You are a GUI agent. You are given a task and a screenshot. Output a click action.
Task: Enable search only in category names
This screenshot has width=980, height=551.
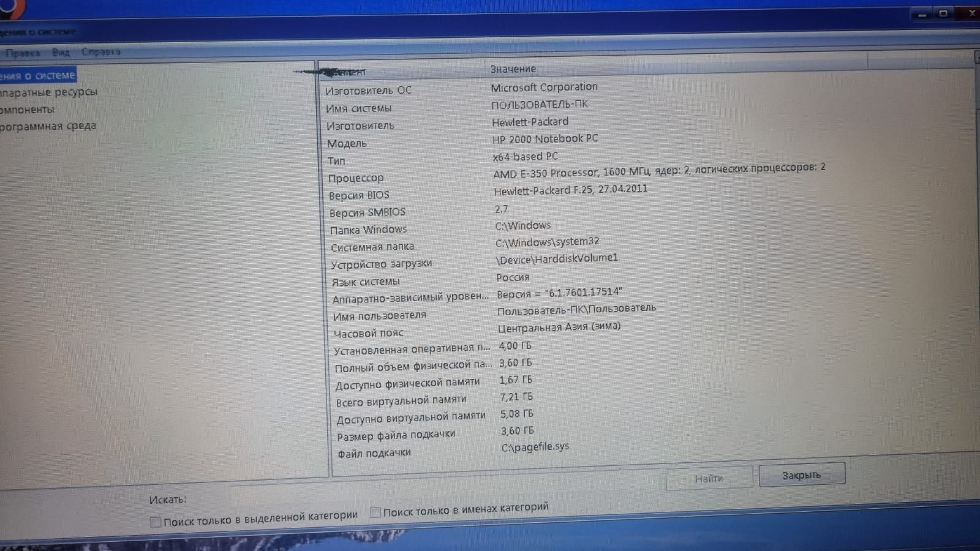pos(375,512)
